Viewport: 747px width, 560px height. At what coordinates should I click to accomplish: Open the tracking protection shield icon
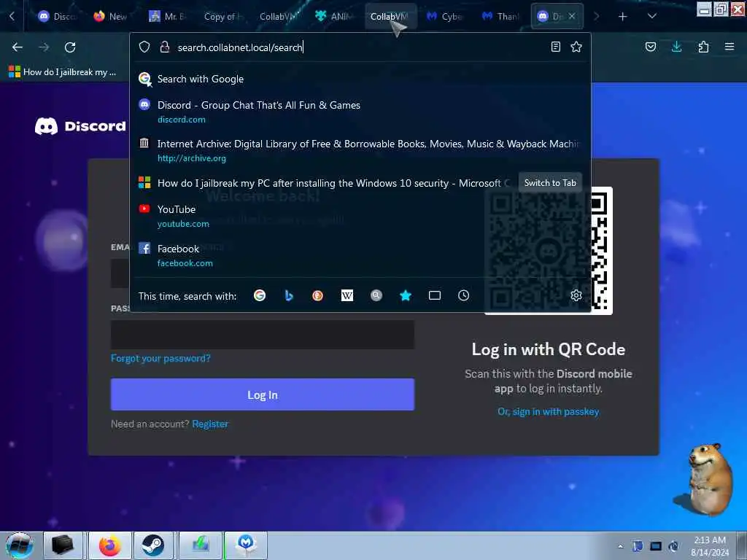click(x=144, y=47)
